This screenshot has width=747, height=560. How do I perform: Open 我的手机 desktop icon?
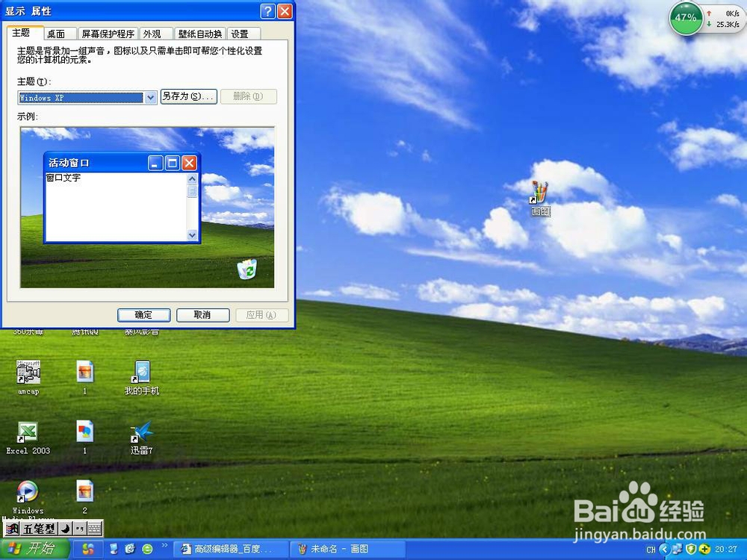coord(141,378)
